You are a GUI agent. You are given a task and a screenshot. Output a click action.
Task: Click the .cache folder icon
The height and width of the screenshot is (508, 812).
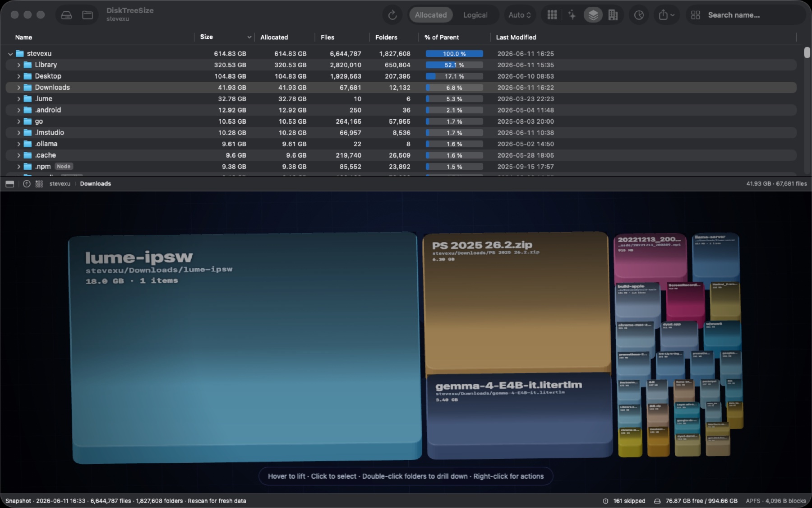point(28,155)
